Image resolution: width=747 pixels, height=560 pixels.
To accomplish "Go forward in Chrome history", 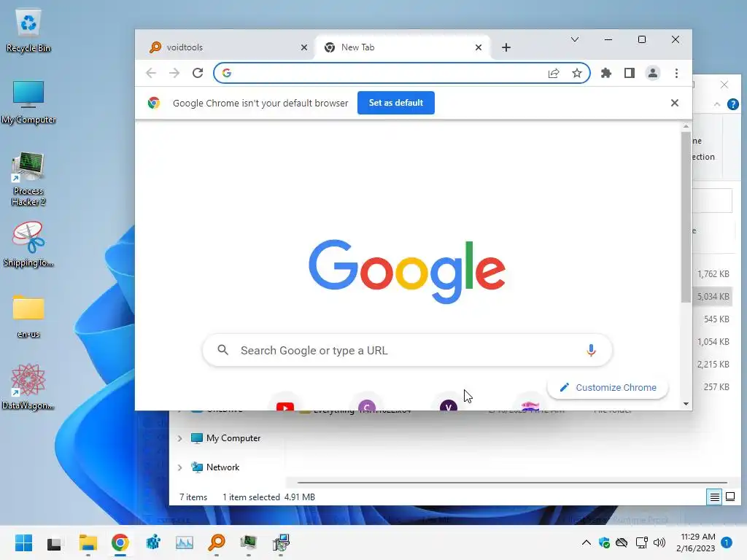I will 174,73.
